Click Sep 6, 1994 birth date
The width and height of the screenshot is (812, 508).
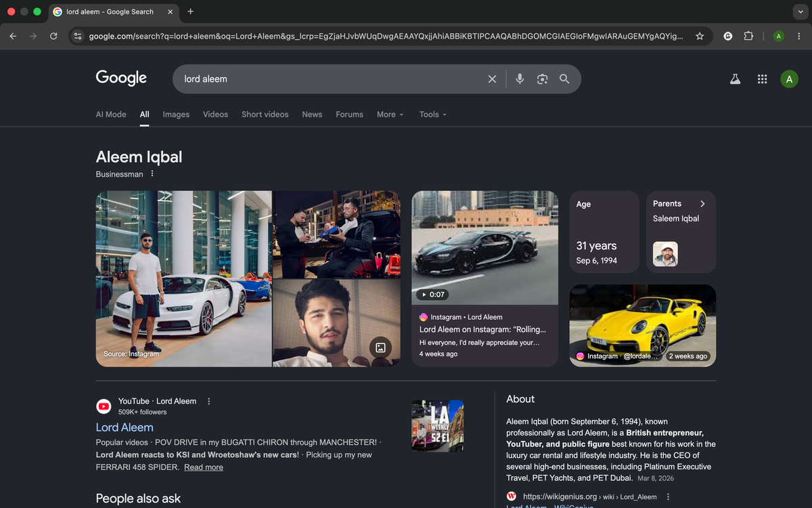pos(597,261)
